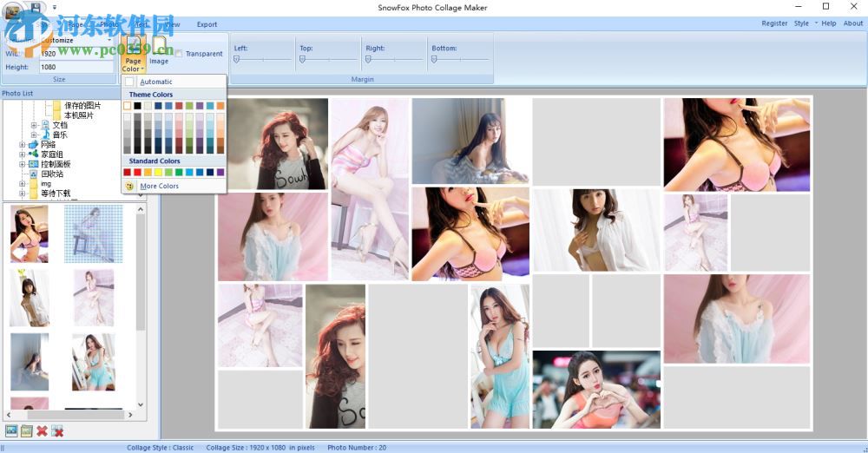
Task: Click the heart-hands photo in collage
Action: [596, 390]
